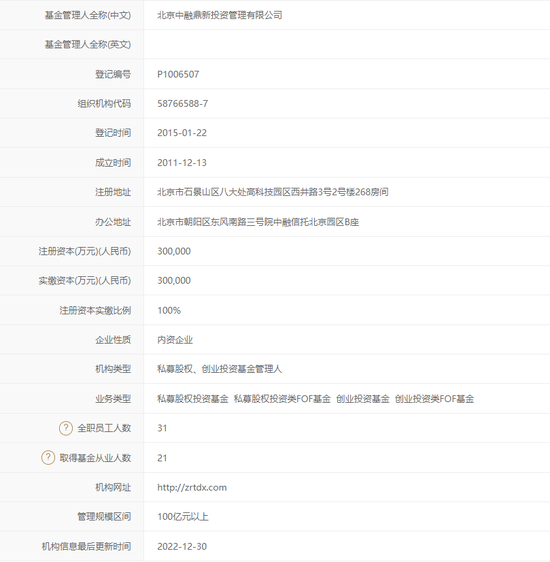Click the establishment date 2011-12-13
Image resolution: width=550 pixels, height=562 pixels.
(x=182, y=163)
